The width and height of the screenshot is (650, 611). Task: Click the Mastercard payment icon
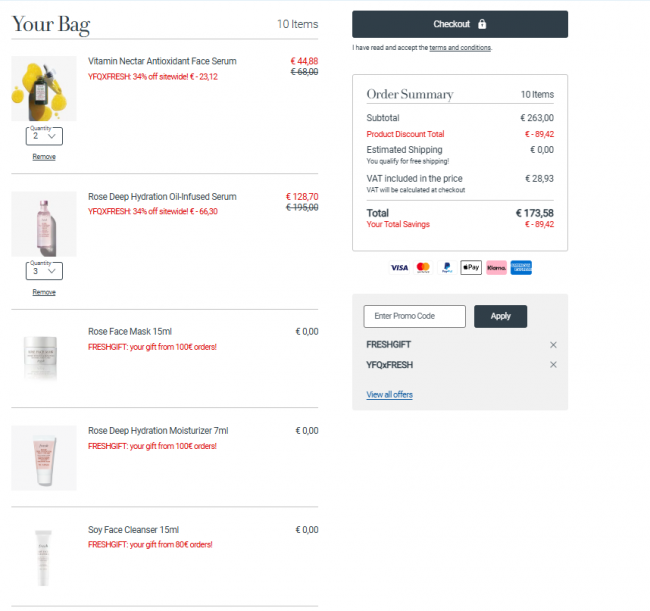click(423, 268)
